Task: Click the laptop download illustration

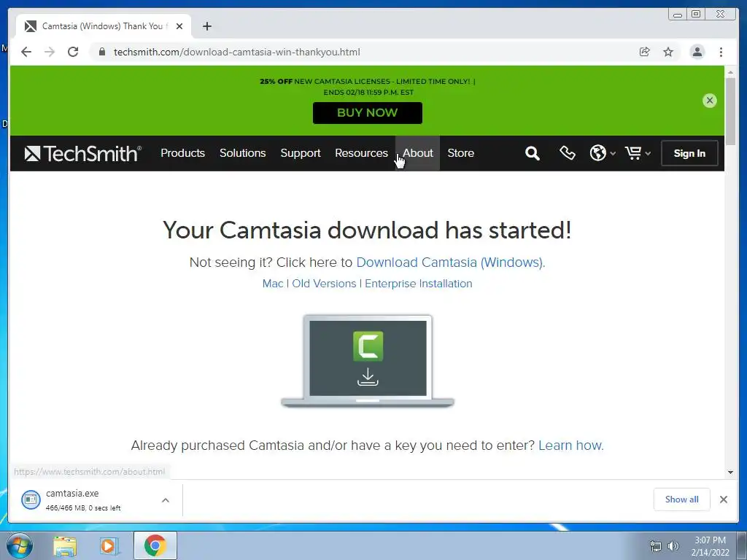Action: (368, 361)
